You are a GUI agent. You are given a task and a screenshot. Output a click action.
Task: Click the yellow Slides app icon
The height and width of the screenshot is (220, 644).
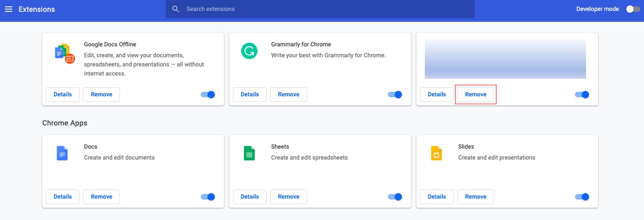pyautogui.click(x=436, y=153)
